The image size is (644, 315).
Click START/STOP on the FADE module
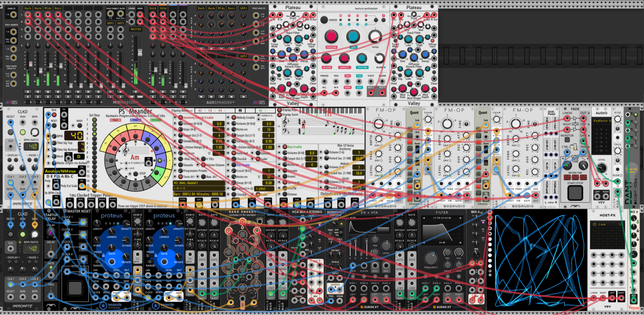click(x=575, y=193)
